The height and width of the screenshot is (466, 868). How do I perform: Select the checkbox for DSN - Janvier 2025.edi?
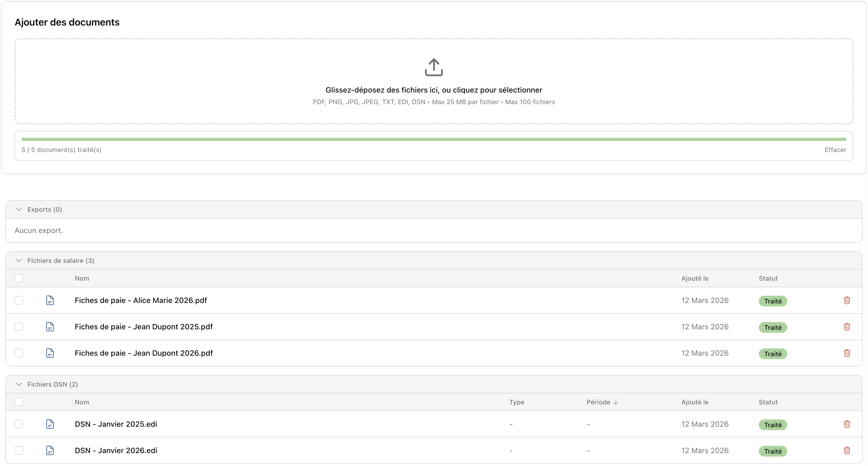coord(19,424)
